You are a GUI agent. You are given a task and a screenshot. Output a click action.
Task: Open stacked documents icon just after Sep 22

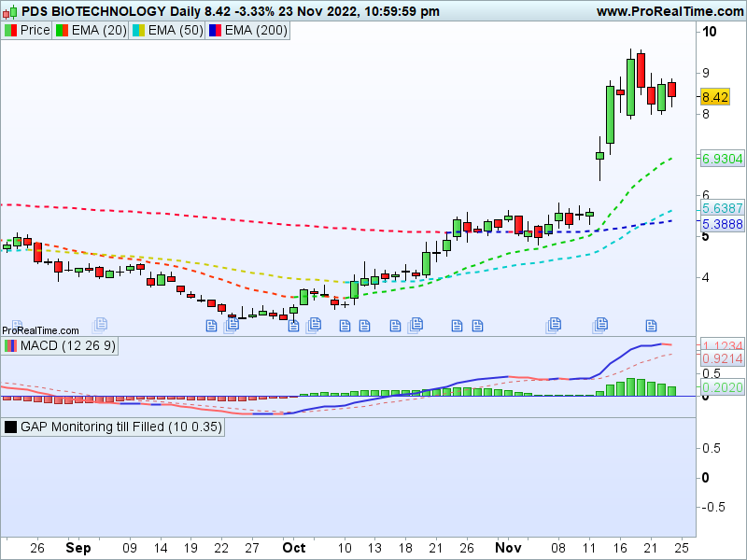(x=231, y=325)
